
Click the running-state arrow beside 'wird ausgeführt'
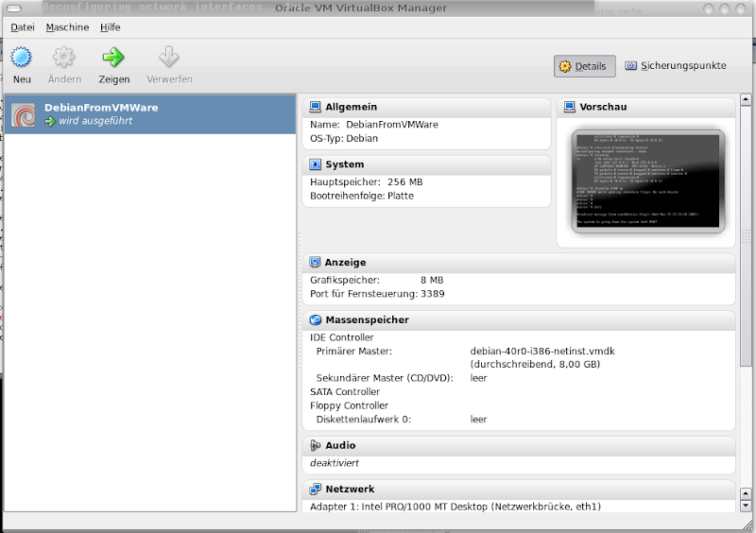[x=50, y=122]
